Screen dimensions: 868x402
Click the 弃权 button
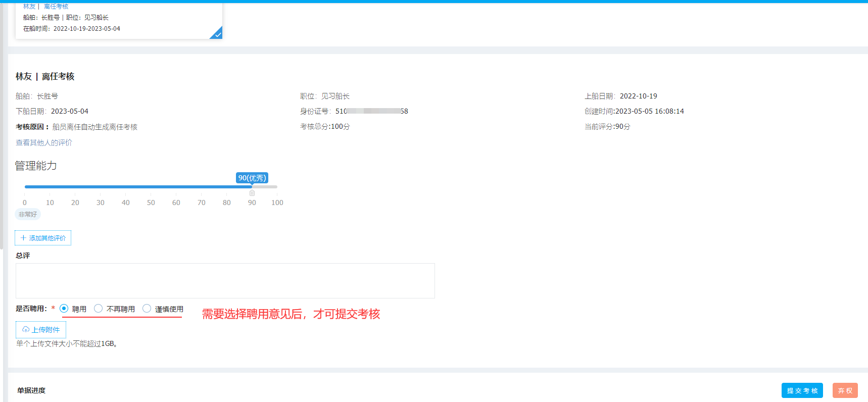[x=845, y=390]
